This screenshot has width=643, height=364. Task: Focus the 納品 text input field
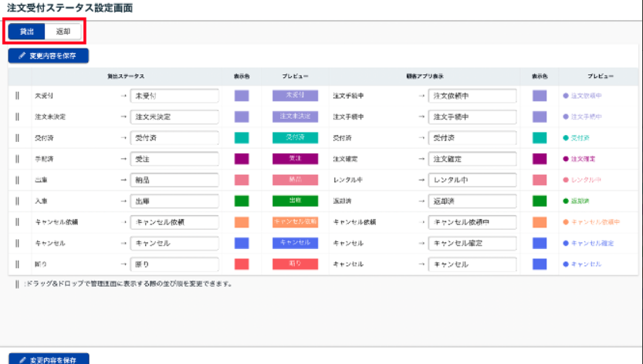[174, 180]
